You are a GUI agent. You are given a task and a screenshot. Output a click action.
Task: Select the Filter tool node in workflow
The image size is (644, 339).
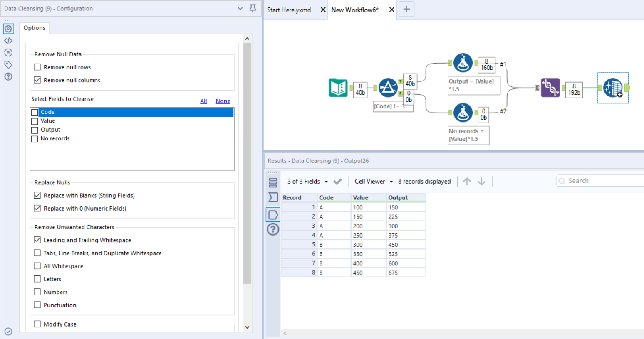tap(388, 88)
